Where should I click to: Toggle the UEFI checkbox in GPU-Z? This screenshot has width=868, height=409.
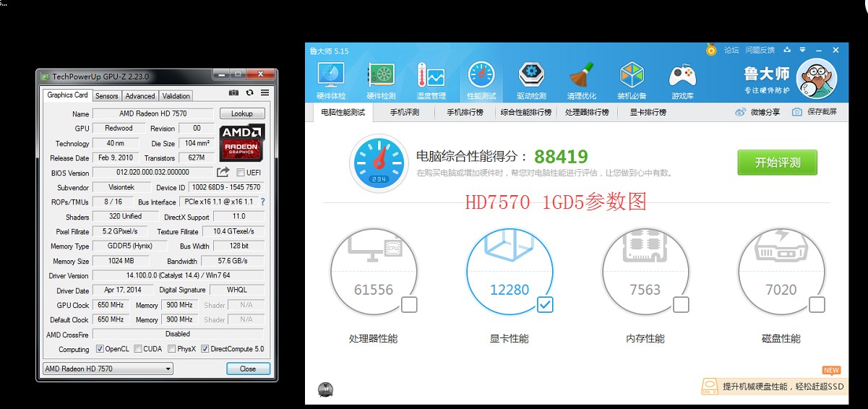(x=241, y=173)
